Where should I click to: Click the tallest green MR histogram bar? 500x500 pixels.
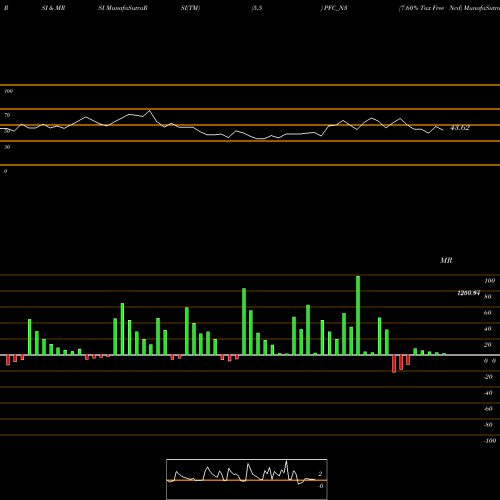point(358,315)
